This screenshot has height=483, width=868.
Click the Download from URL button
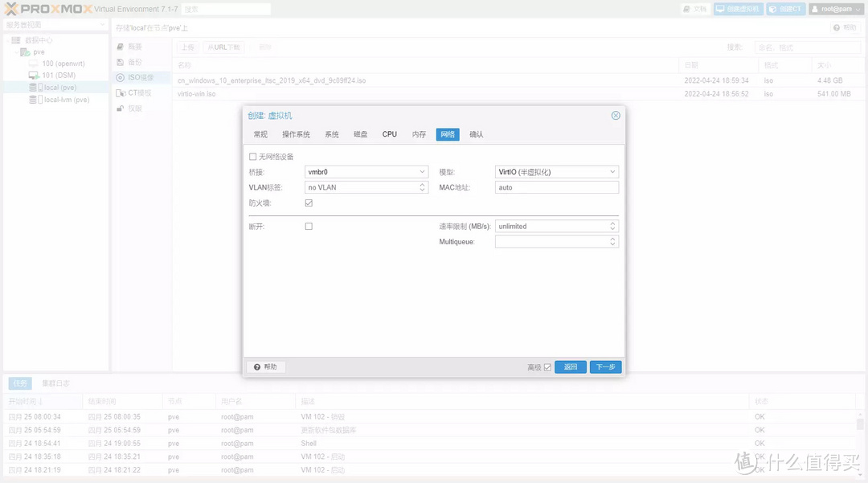point(223,47)
